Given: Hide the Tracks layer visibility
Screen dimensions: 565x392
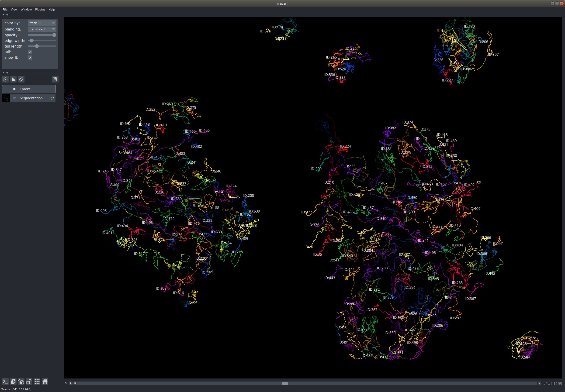Looking at the screenshot, I should click(x=15, y=89).
